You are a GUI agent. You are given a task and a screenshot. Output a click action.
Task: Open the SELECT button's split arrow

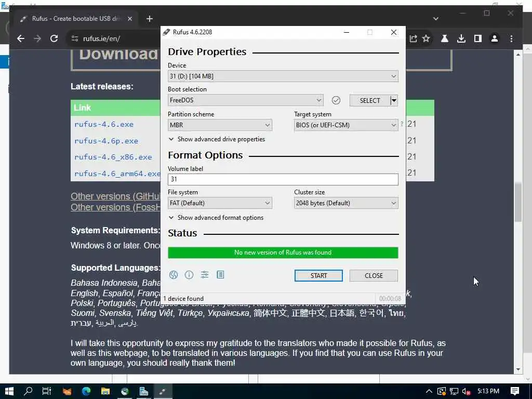pyautogui.click(x=394, y=100)
